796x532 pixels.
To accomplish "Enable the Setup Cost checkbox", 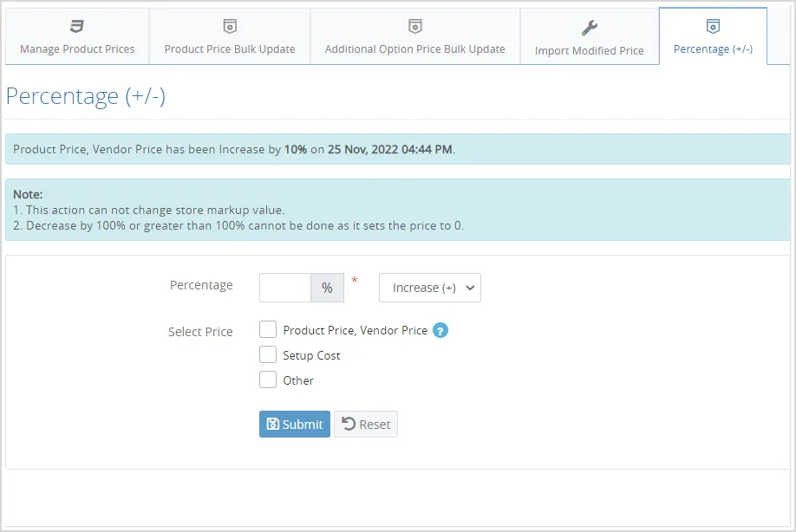I will point(268,354).
